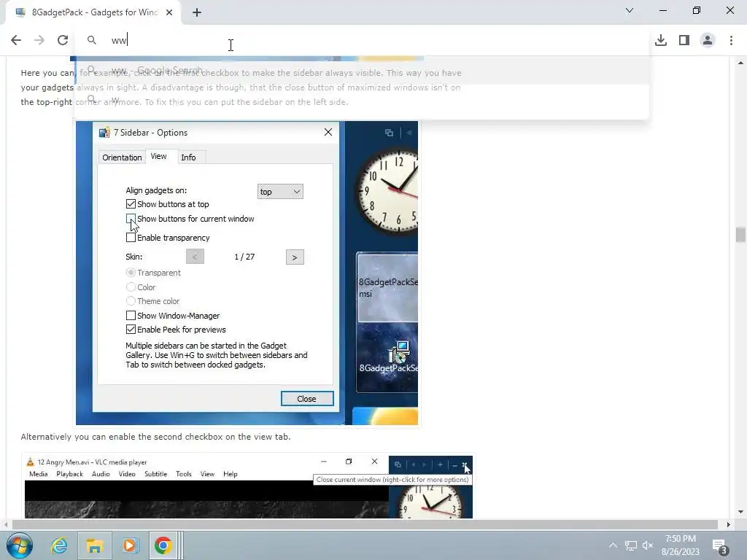Screen dimensions: 747x560
Task: Open the tab search chevron
Action: coord(630,10)
